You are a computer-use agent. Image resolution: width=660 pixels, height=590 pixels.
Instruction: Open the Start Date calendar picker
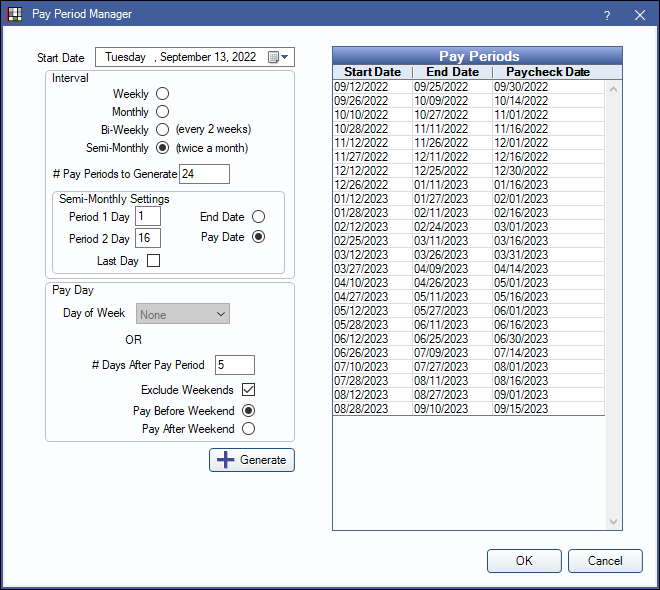tap(278, 57)
